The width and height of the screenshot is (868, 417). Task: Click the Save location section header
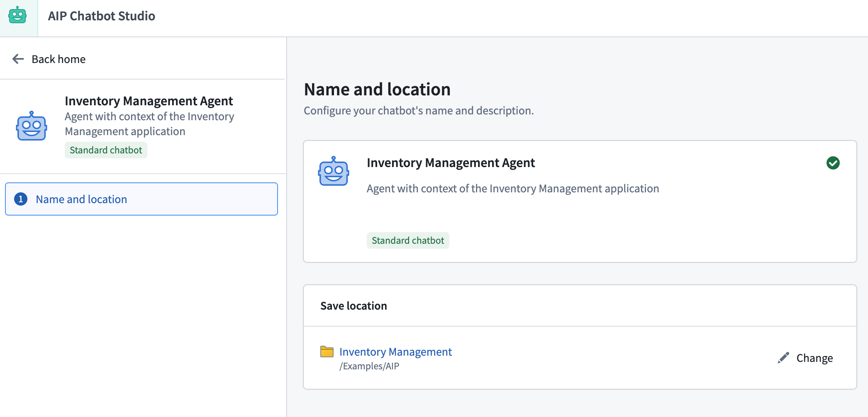(x=353, y=305)
